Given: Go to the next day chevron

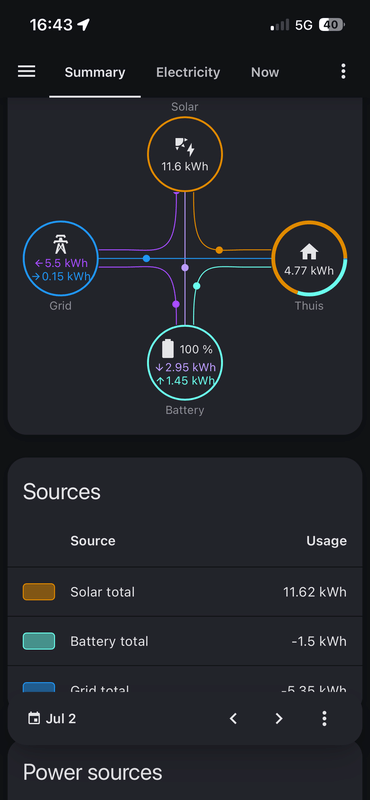Looking at the screenshot, I should [x=279, y=719].
